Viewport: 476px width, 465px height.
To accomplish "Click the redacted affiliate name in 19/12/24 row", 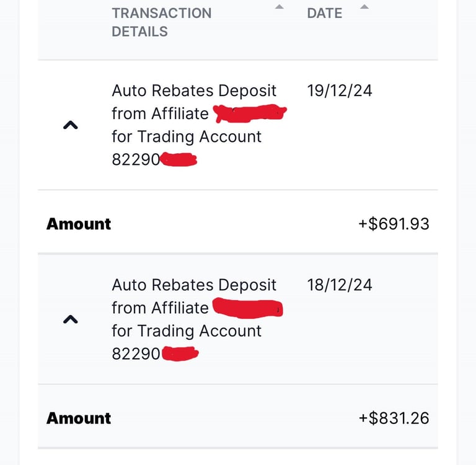I will pos(249,113).
